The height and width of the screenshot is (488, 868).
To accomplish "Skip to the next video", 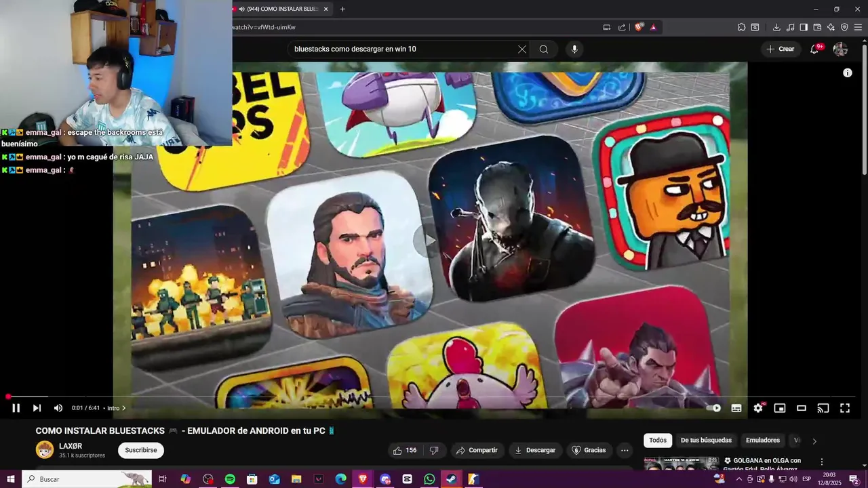I will coord(37,408).
